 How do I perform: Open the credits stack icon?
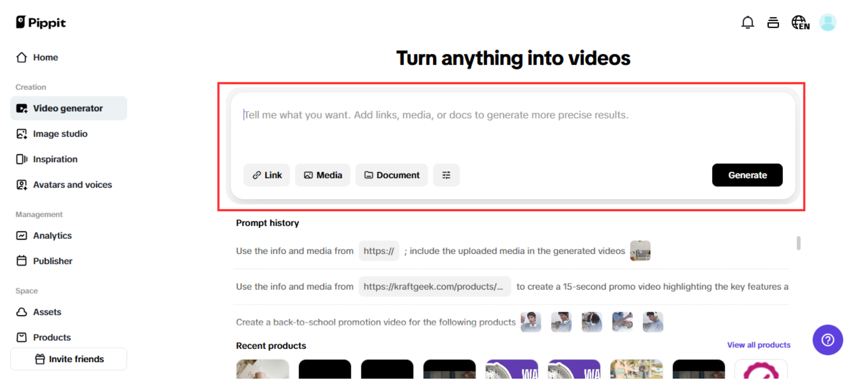point(773,23)
